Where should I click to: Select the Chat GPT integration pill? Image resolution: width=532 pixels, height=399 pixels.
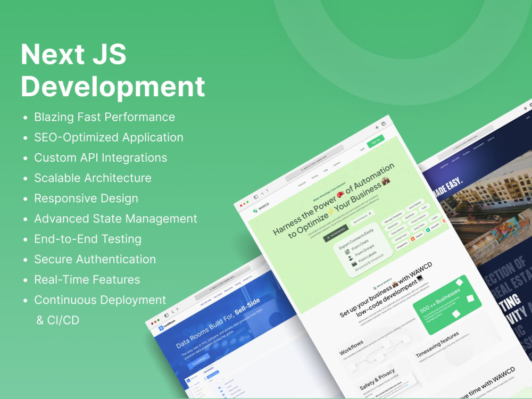tap(433, 227)
